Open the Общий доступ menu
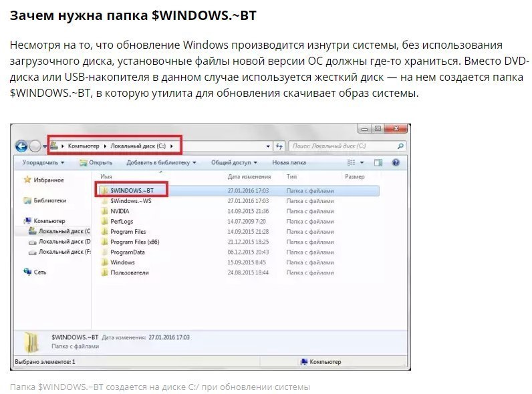532x394 pixels. pos(234,163)
